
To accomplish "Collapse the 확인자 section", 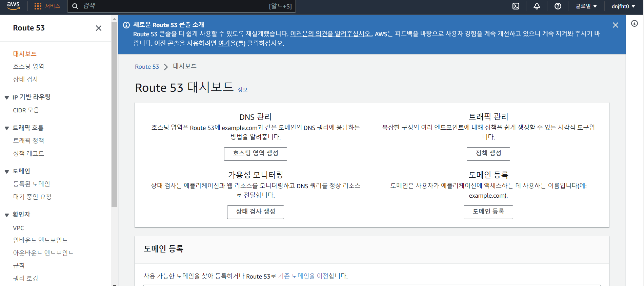I will [7, 215].
